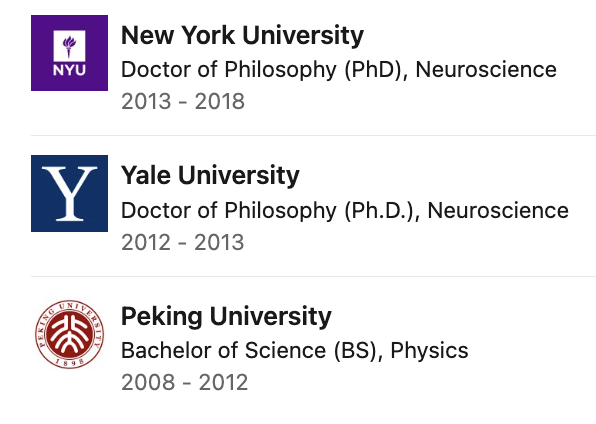Click the torch emblem inside NYU logo

69,46
